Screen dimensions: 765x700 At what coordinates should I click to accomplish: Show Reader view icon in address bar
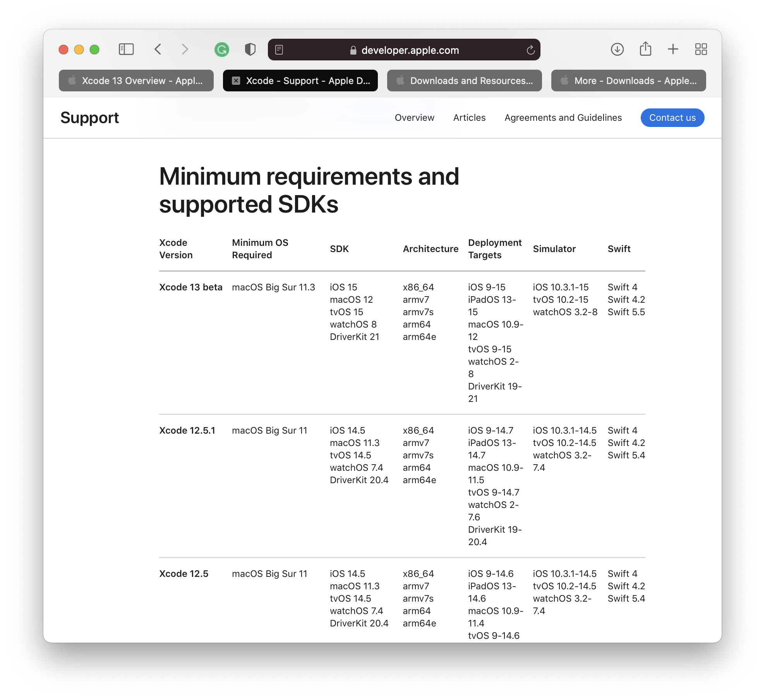coord(279,50)
